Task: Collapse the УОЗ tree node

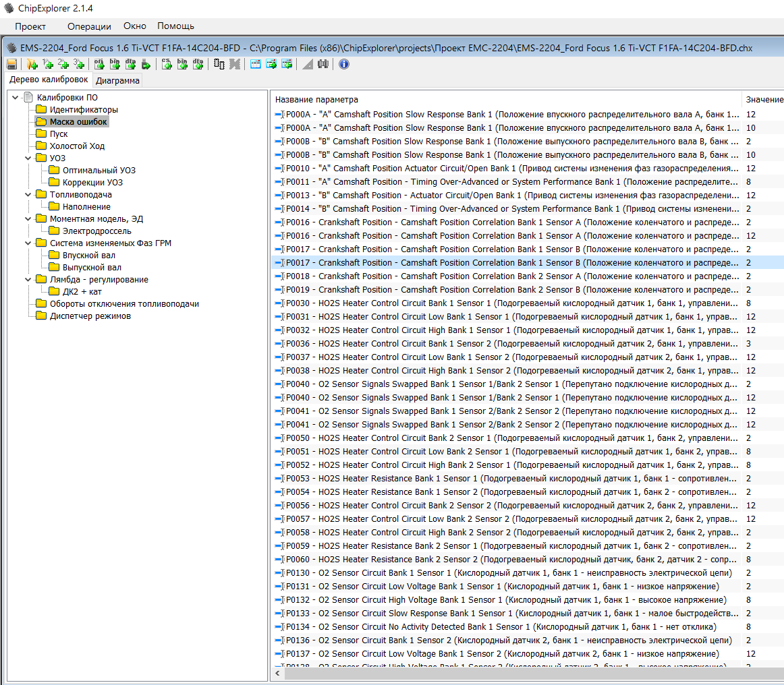Action: point(28,158)
